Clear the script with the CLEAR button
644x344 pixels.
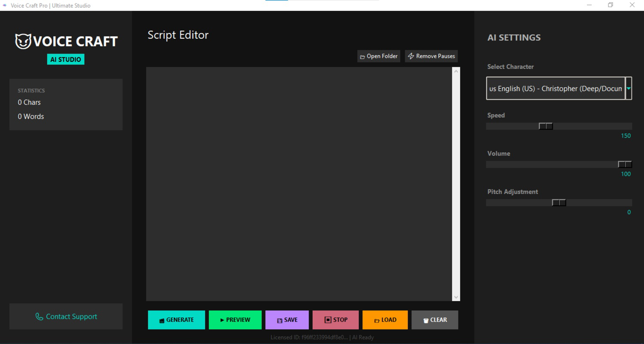pyautogui.click(x=435, y=320)
